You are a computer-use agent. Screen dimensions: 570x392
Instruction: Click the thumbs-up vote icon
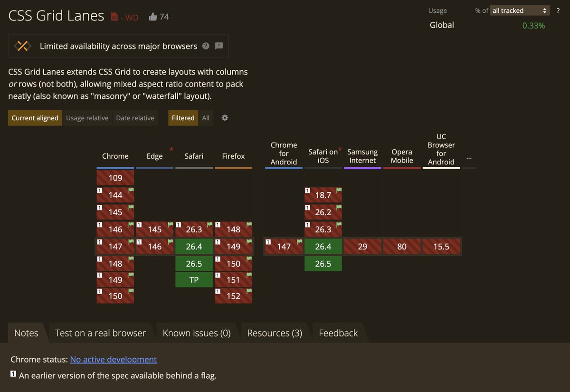click(x=152, y=17)
